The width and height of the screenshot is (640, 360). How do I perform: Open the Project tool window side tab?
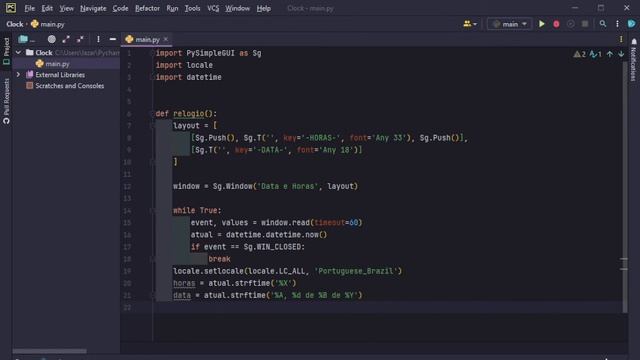tap(6, 51)
